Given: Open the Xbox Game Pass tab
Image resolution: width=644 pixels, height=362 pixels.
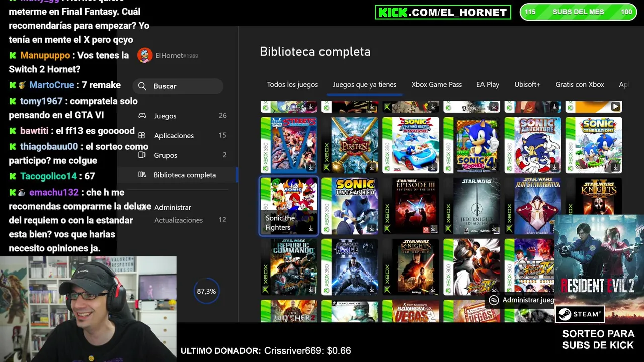Looking at the screenshot, I should (436, 84).
